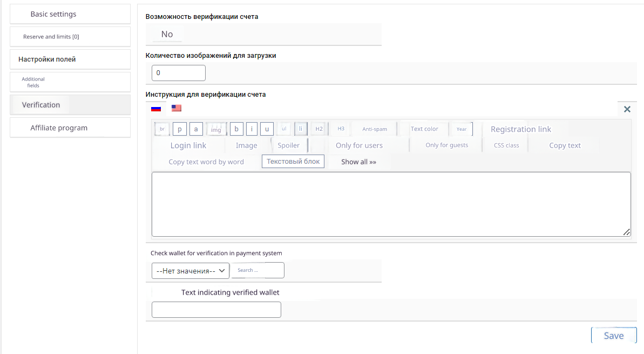The height and width of the screenshot is (354, 644).
Task: Insert a Registration link tag
Action: tap(521, 129)
